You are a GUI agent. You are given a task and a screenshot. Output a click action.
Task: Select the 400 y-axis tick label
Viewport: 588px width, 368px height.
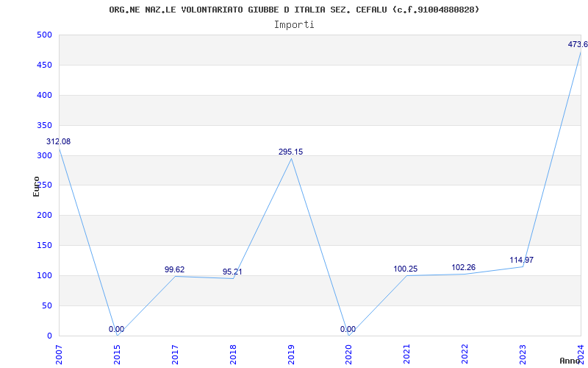tap(44, 95)
